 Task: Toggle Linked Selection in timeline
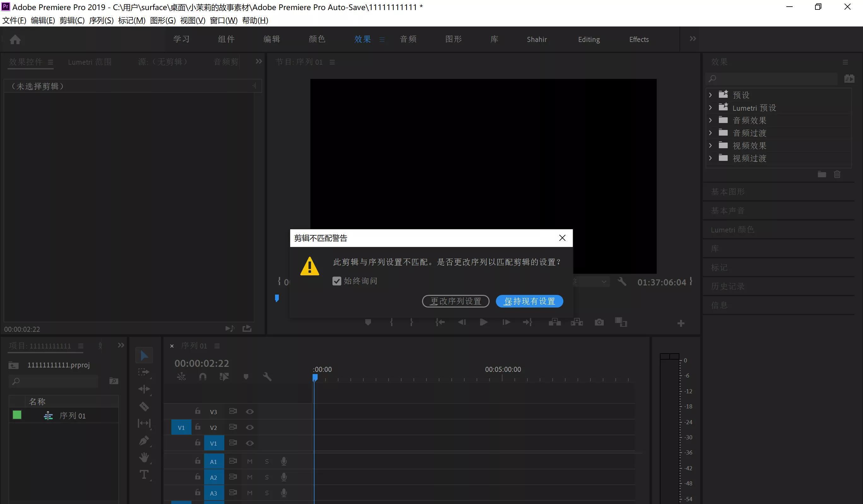tap(224, 377)
